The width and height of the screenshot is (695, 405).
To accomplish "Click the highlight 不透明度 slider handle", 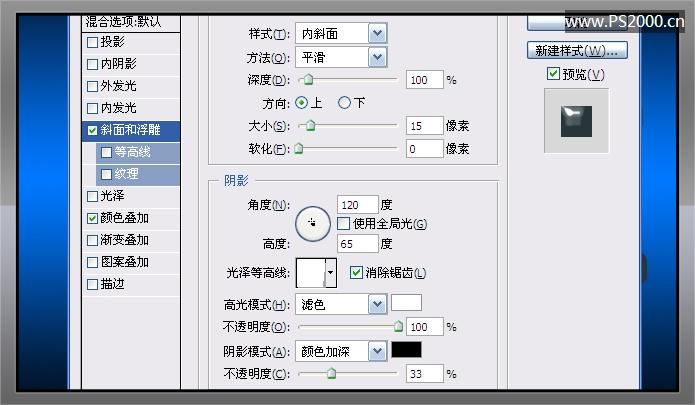I will (398, 327).
